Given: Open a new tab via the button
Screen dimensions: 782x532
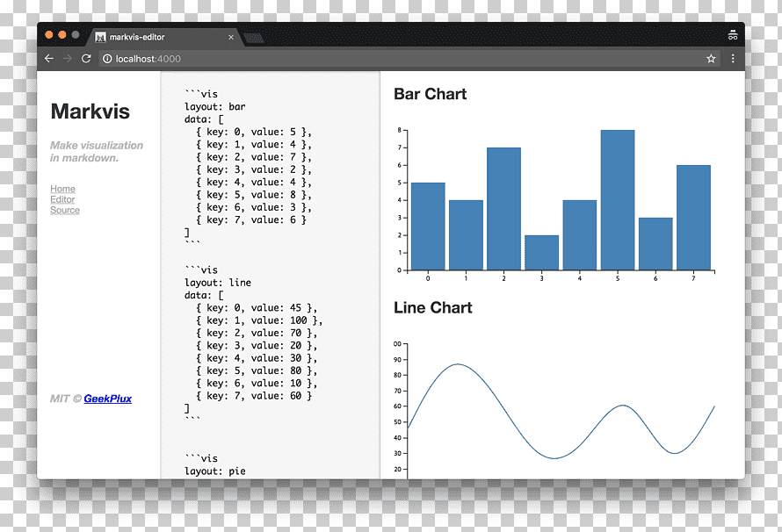Looking at the screenshot, I should click(x=254, y=38).
